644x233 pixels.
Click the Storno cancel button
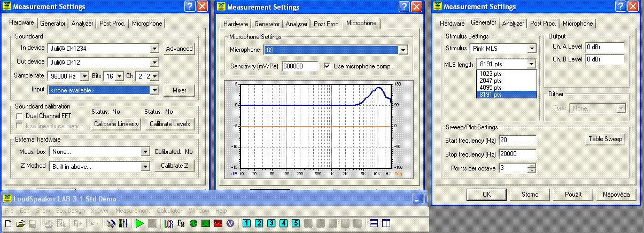530,195
